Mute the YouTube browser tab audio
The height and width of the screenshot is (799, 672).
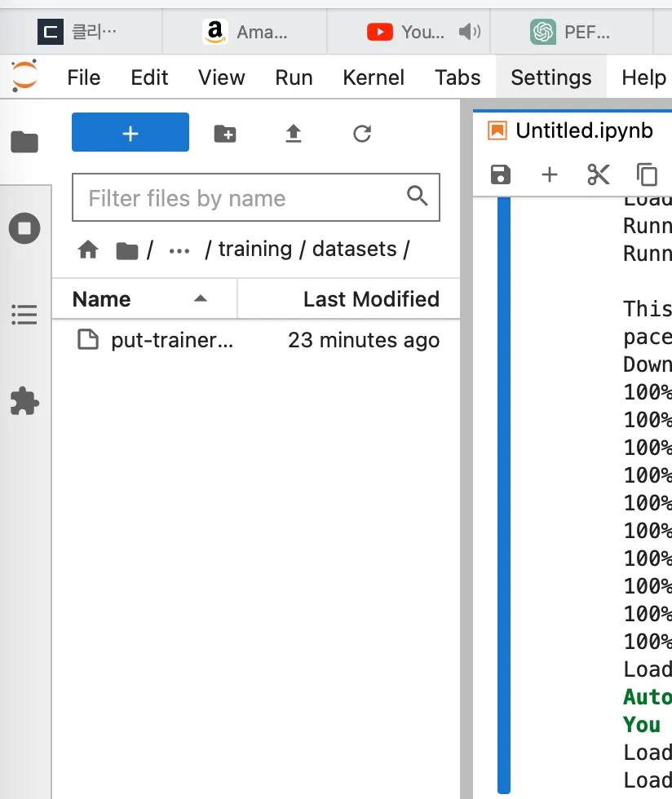(469, 33)
